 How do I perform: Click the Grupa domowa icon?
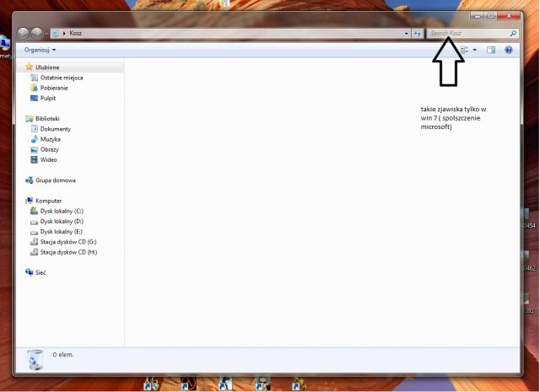point(30,180)
